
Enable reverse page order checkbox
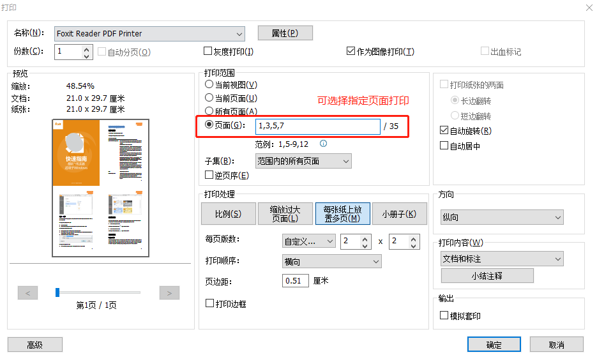point(209,175)
